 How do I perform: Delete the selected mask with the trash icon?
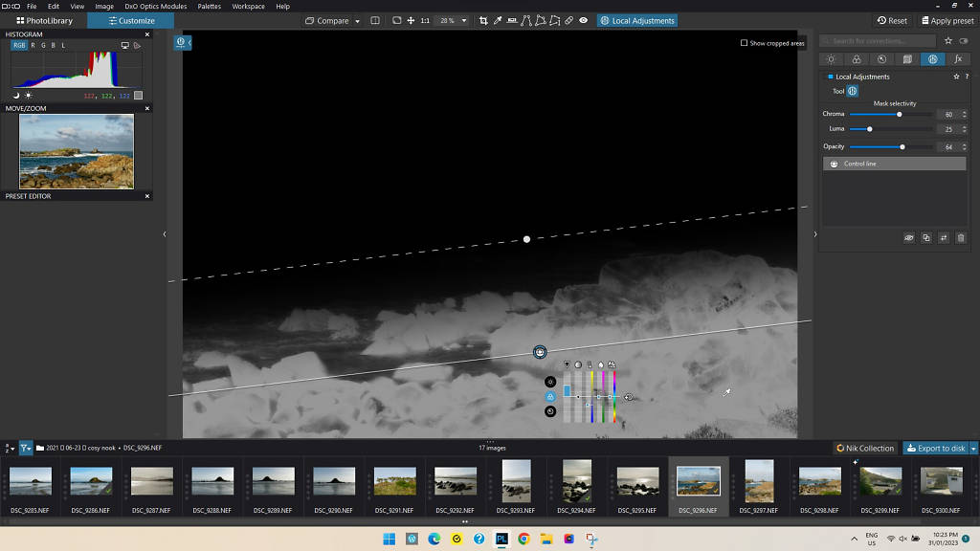961,238
